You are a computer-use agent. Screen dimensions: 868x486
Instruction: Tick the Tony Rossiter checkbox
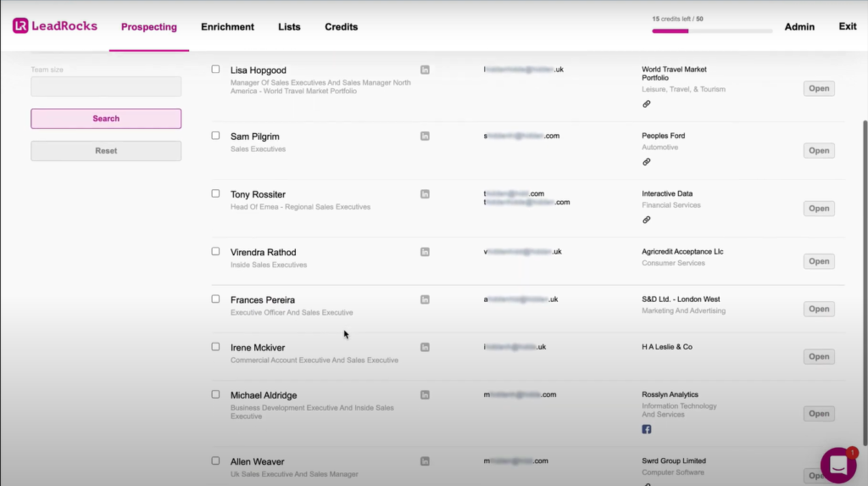click(215, 193)
